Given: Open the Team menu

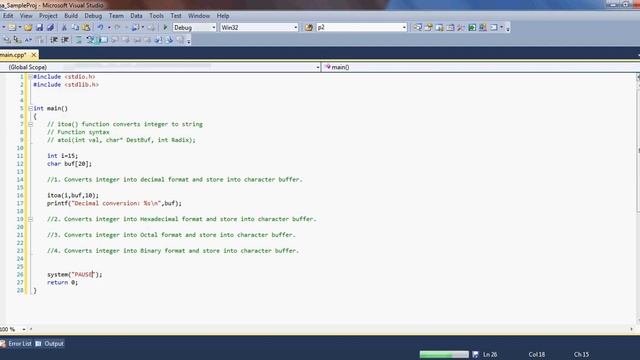Looking at the screenshot, I should pos(116,16).
